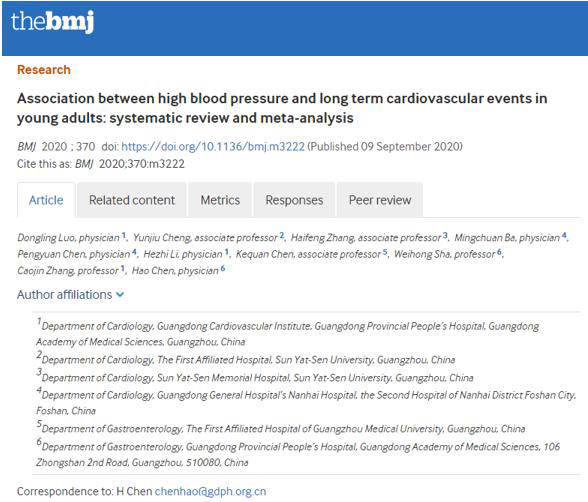This screenshot has height=502, width=588.
Task: Click the chenhao@gdph.org.cn email link
Action: [210, 491]
